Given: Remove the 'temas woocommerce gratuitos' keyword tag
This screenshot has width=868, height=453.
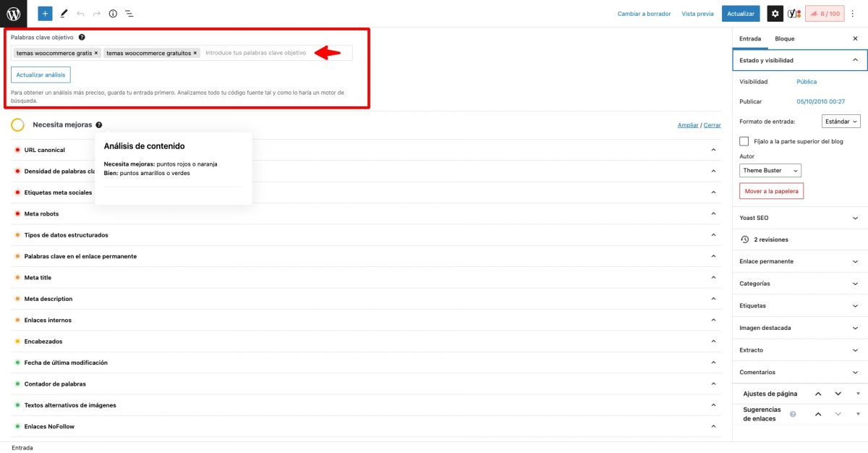Looking at the screenshot, I should coord(195,53).
